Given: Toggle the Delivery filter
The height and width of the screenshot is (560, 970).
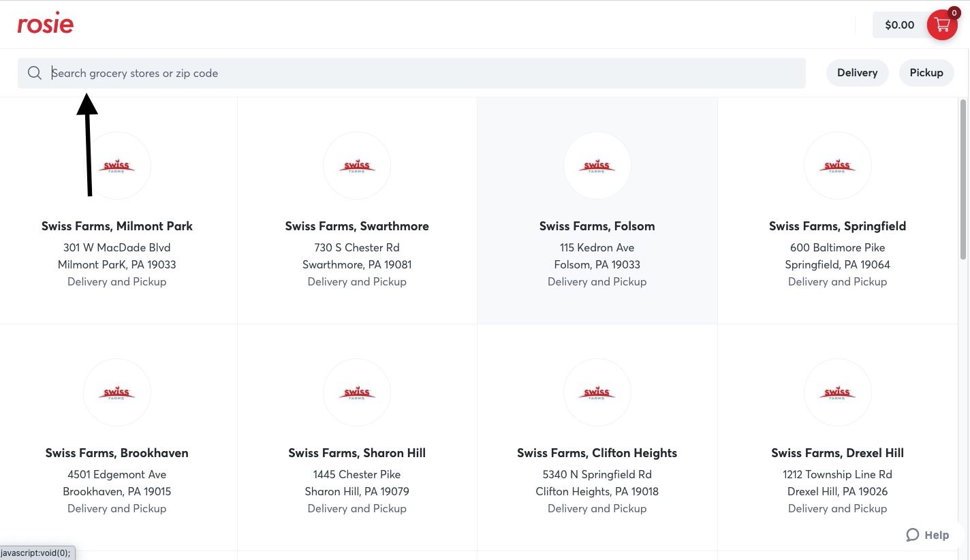Looking at the screenshot, I should point(857,73).
